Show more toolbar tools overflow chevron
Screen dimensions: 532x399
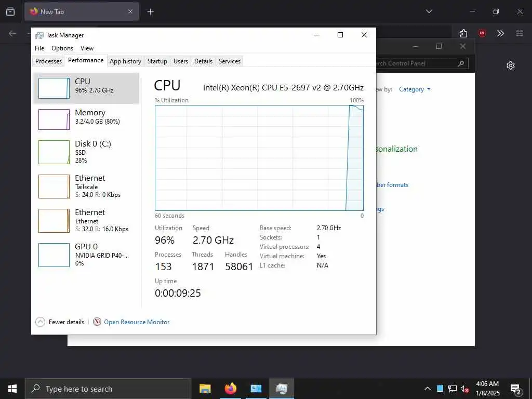pyautogui.click(x=500, y=33)
